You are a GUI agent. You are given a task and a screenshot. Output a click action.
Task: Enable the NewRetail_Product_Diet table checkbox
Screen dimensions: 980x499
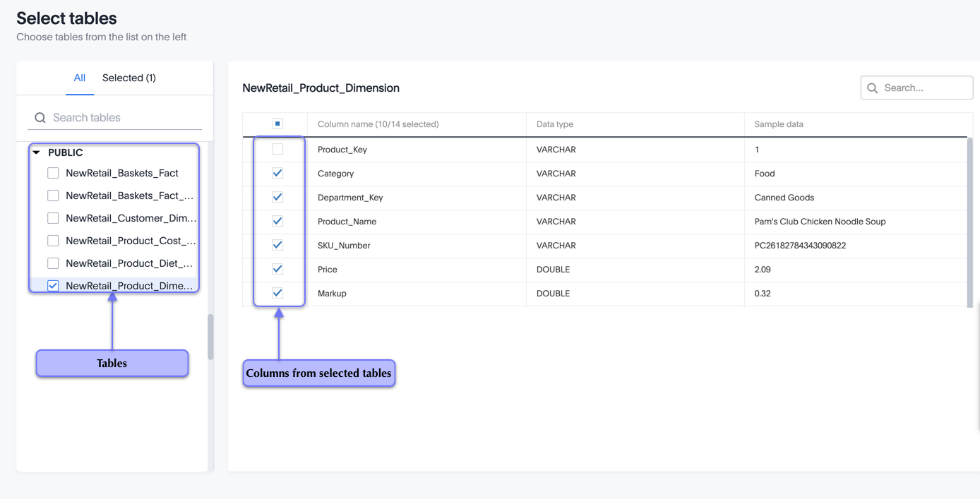tap(52, 263)
